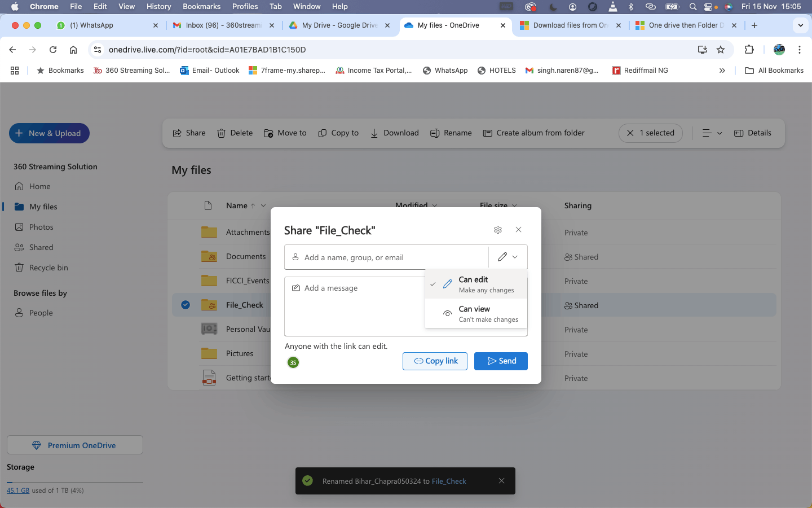Click the Share toolbar icon
The image size is (812, 508).
coord(189,133)
